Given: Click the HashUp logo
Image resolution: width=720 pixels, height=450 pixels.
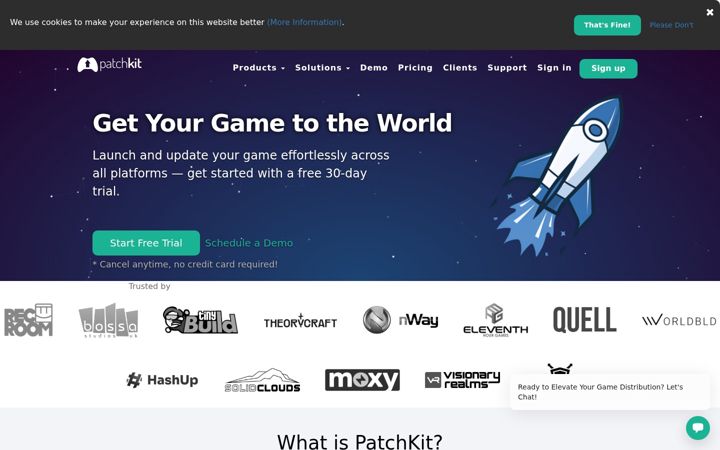Looking at the screenshot, I should [x=163, y=380].
